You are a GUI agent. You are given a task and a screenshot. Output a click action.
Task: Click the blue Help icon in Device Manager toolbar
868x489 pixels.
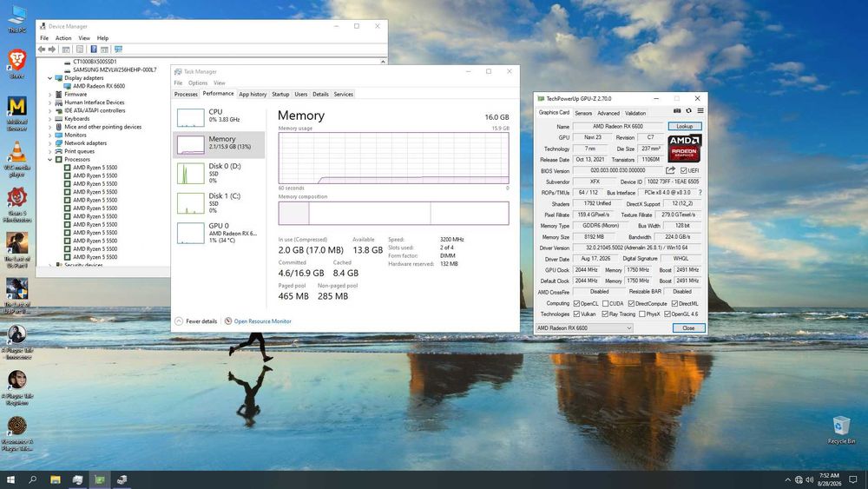(x=94, y=50)
